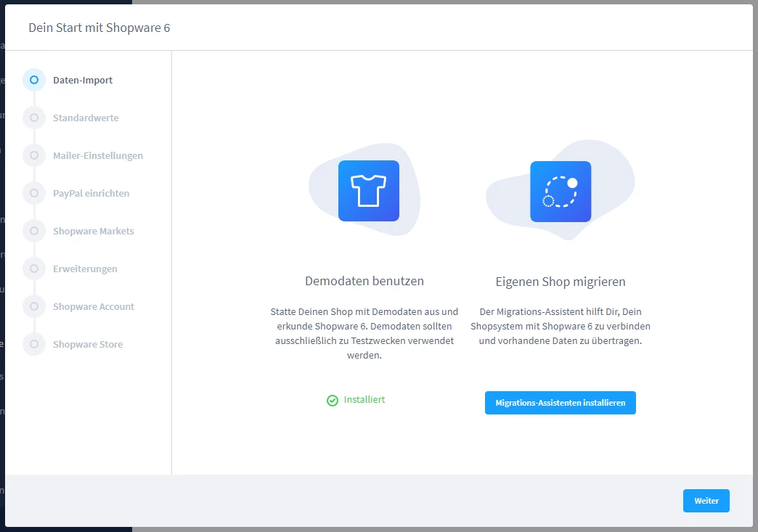
Task: Open the Standardwerte step label
Action: pyautogui.click(x=86, y=118)
